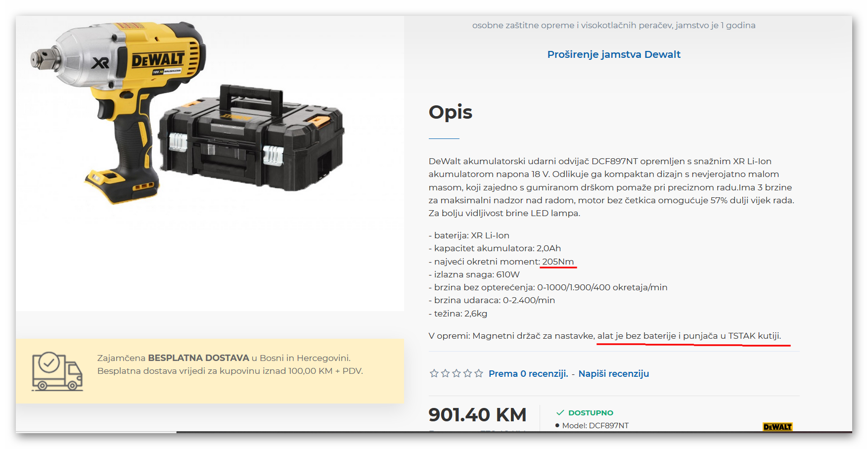Image resolution: width=868 pixels, height=449 pixels.
Task: Click the line '- baterija: XR Li-Ion'
Action: click(x=469, y=235)
